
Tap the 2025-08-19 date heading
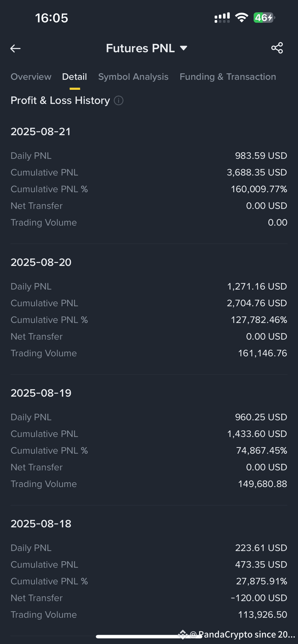[x=41, y=393]
